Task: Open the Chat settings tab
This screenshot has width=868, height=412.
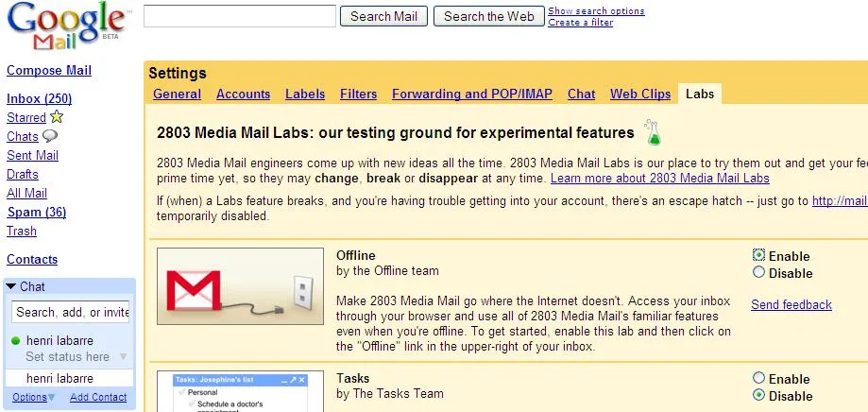Action: coord(581,94)
